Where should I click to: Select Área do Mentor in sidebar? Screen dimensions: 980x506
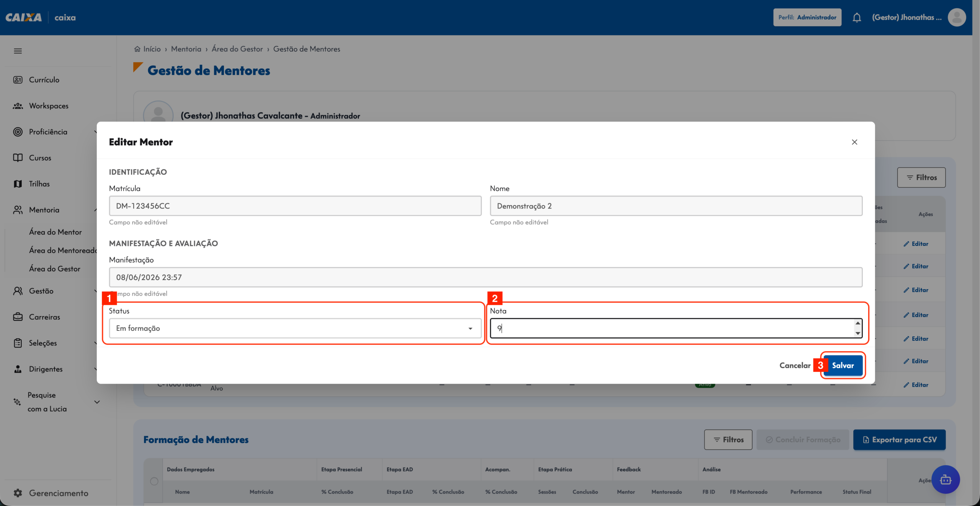point(55,232)
